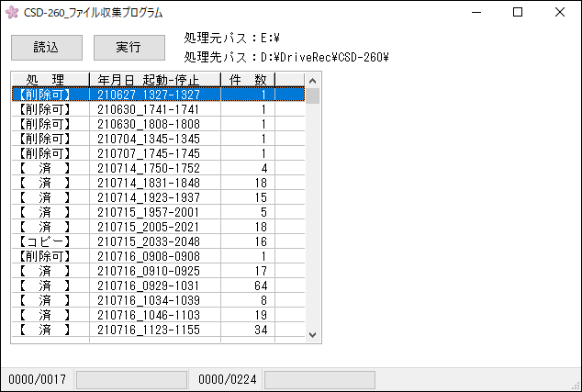Click the 実行 button
582x392 pixels.
coord(129,48)
